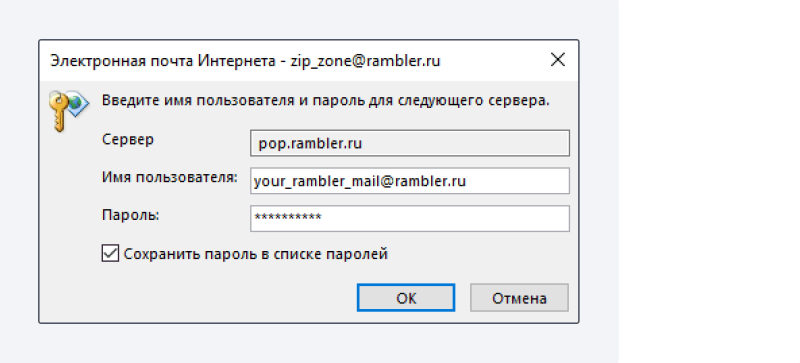Close the Электронная почта Интернета dialog
800x363 pixels.
tap(558, 60)
